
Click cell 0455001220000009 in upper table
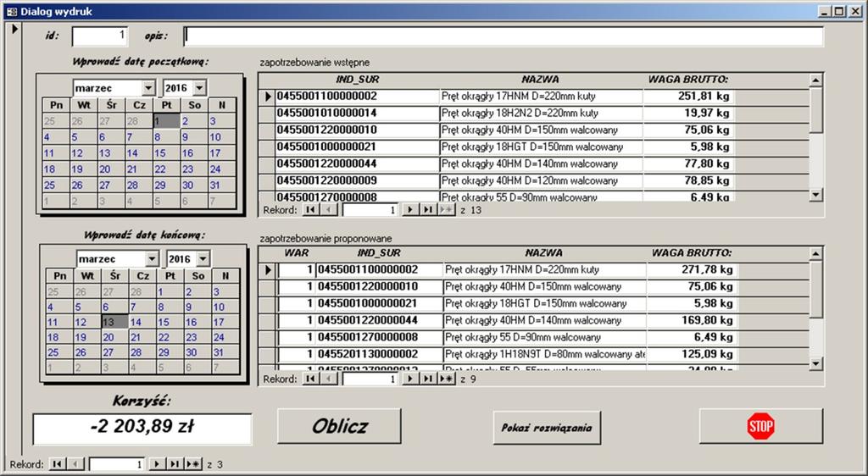coord(357,180)
